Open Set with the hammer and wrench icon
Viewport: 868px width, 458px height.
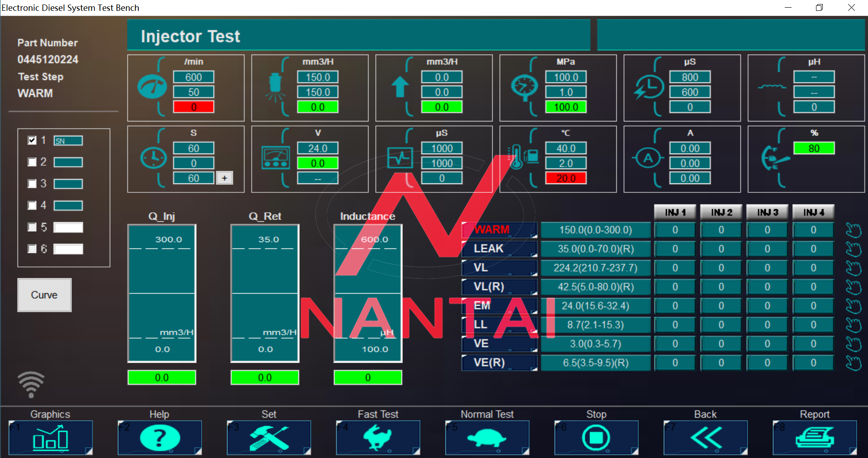coord(269,438)
